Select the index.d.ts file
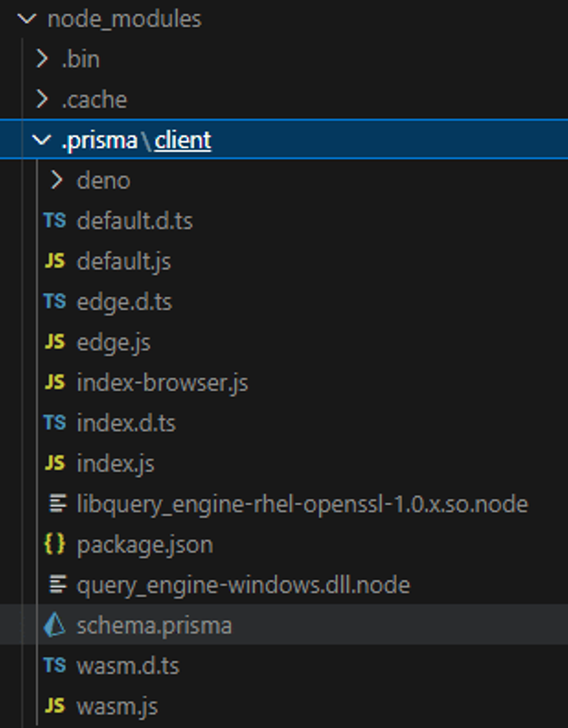568x728 pixels. [126, 423]
